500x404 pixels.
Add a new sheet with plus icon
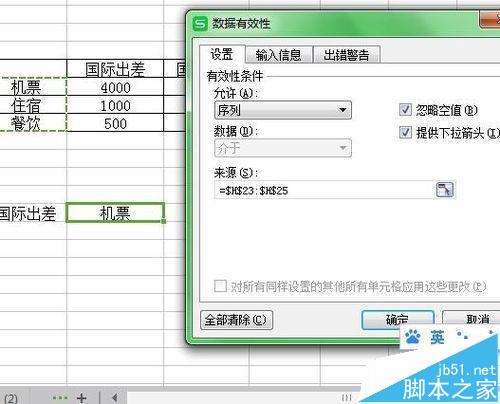pos(82,398)
